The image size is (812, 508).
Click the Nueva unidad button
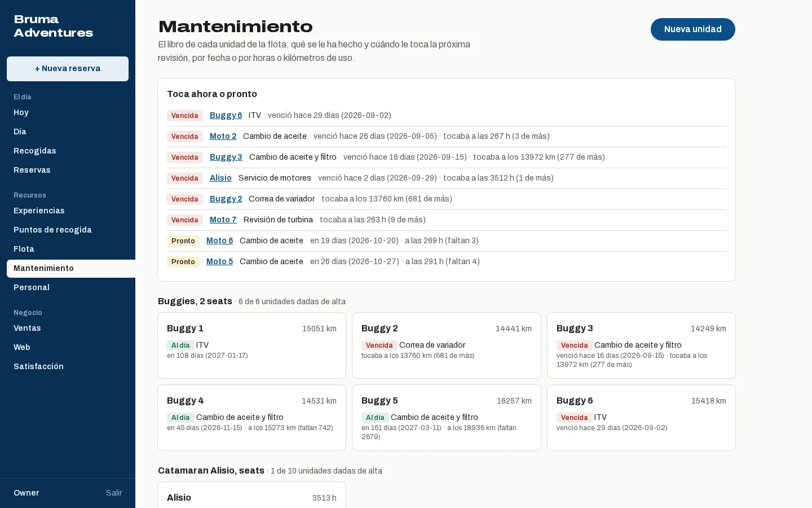click(692, 29)
